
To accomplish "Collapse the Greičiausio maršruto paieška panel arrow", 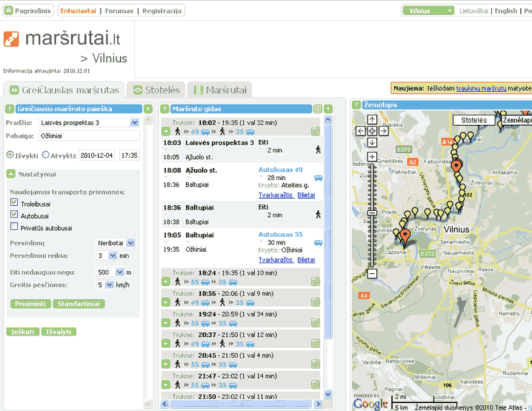I will tap(148, 109).
